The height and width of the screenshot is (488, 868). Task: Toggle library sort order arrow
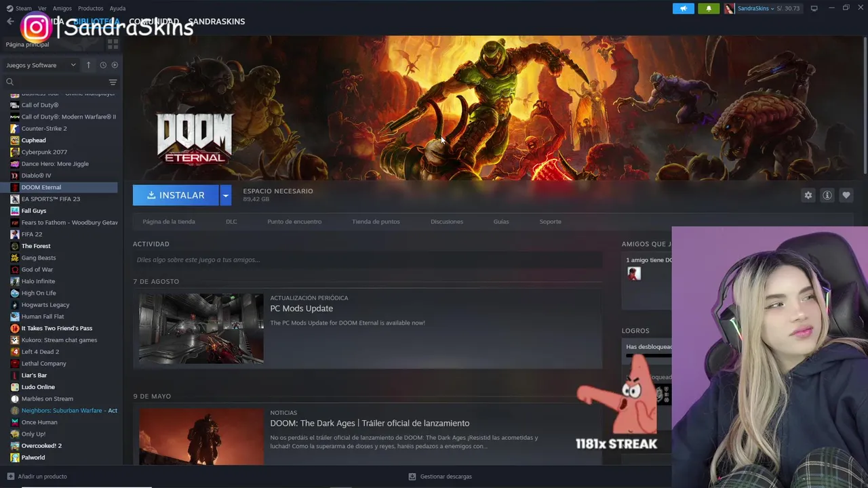coord(88,65)
